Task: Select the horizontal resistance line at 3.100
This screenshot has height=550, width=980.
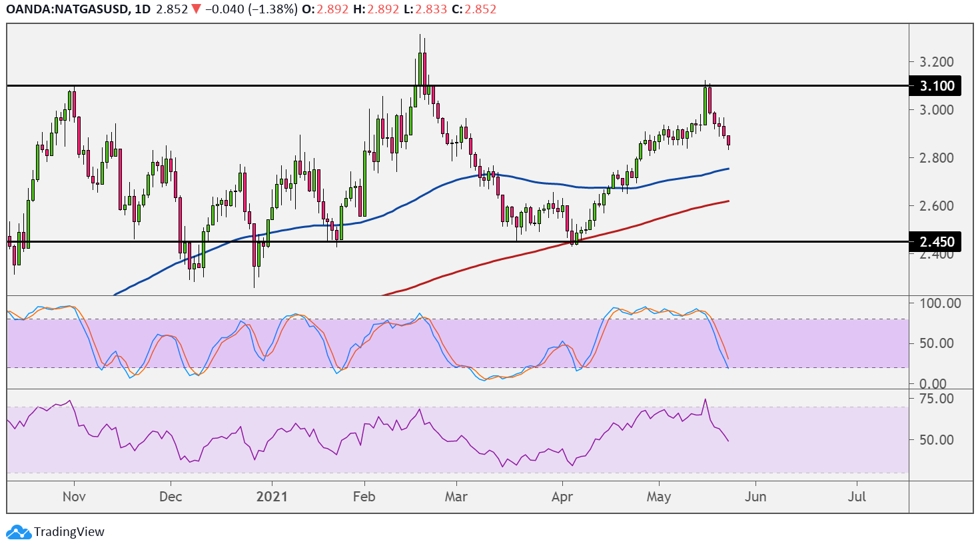Action: pos(458,86)
